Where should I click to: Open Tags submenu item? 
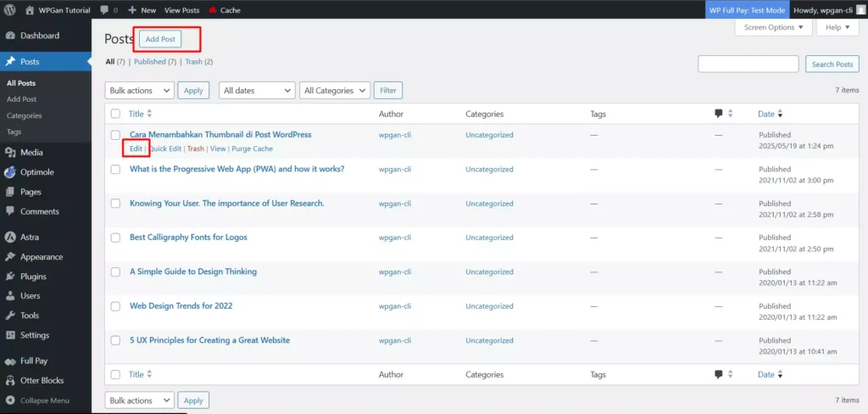pos(14,131)
